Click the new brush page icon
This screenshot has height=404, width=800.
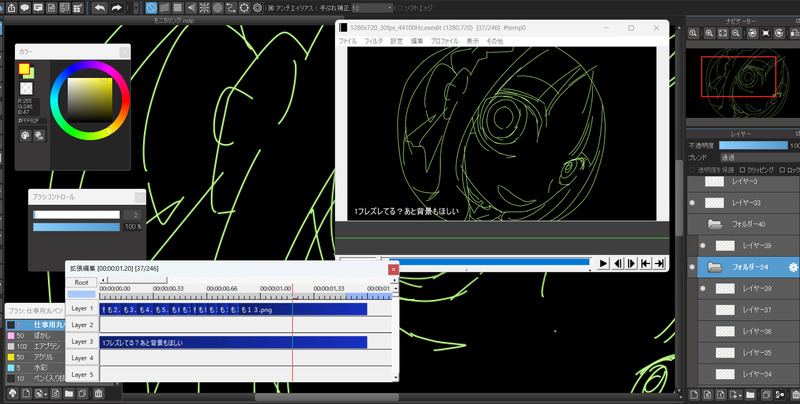pos(26,393)
